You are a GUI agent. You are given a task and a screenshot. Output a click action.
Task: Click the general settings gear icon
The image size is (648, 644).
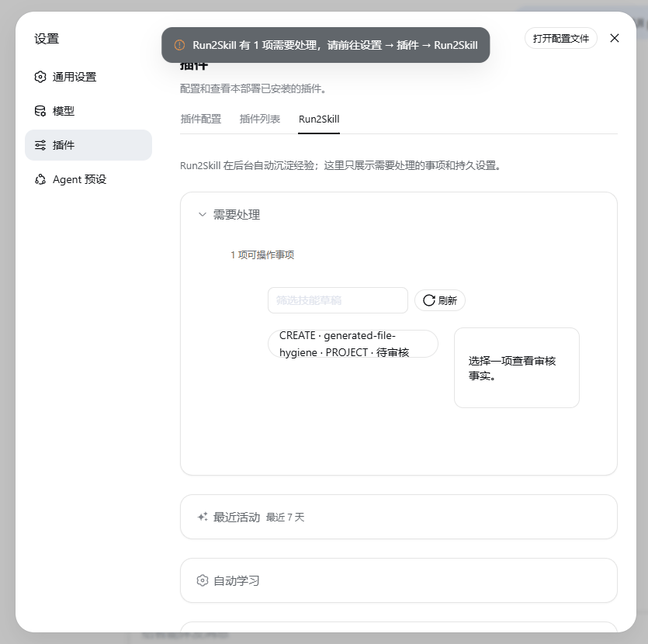[40, 77]
